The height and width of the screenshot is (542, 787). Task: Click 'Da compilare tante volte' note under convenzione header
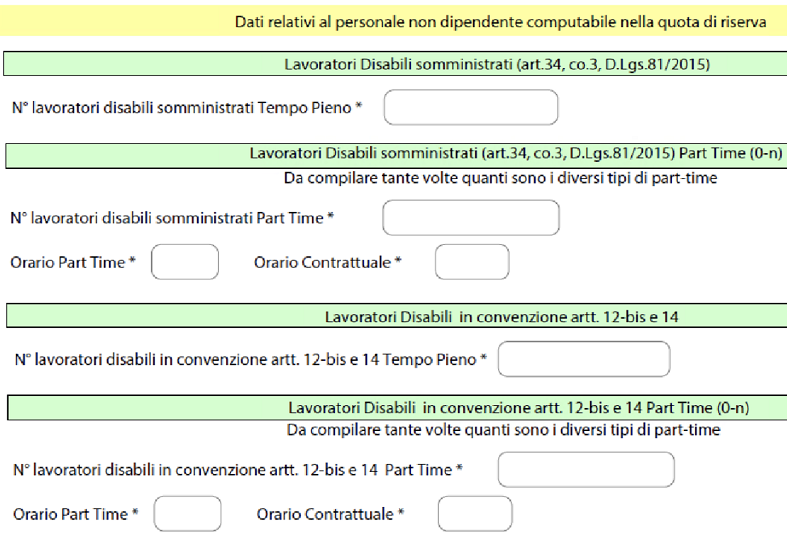coord(503,430)
